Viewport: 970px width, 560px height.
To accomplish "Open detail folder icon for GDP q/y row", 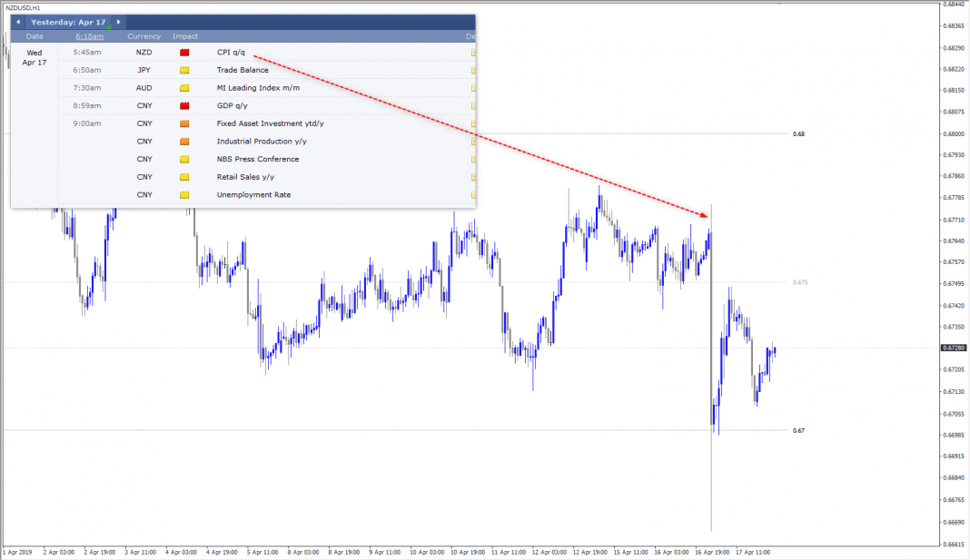I will click(472, 106).
